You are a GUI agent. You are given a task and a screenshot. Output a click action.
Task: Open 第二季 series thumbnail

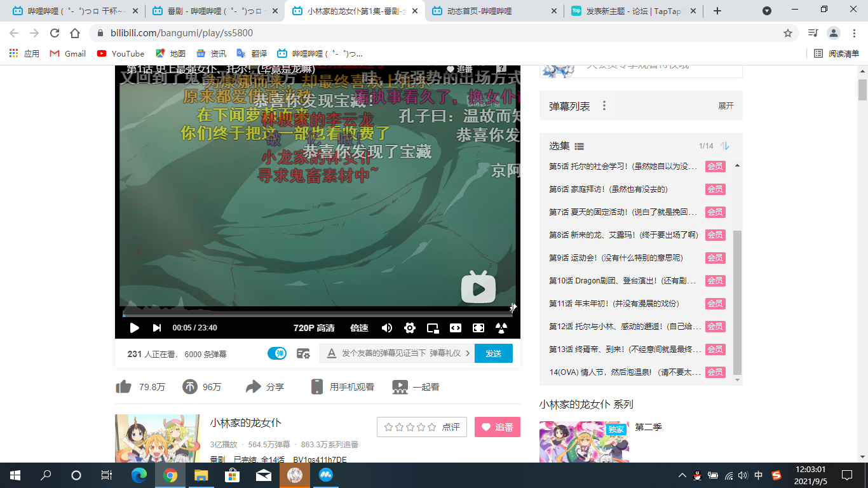click(x=584, y=441)
